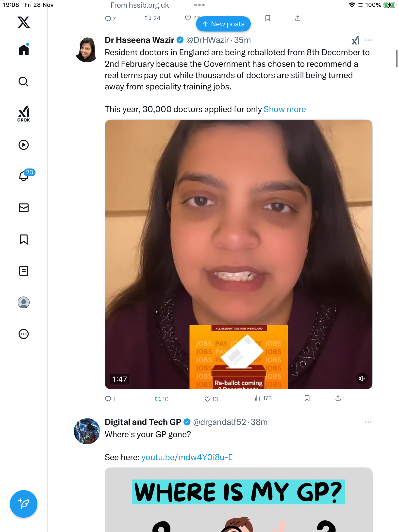Open Messages envelope icon
This screenshot has height=532, width=399.
pos(24,208)
